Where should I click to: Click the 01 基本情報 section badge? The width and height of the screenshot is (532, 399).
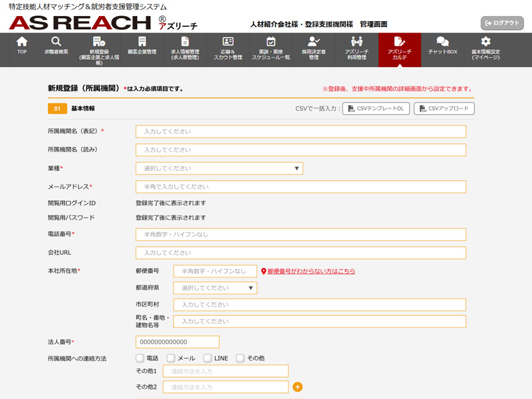(57, 108)
